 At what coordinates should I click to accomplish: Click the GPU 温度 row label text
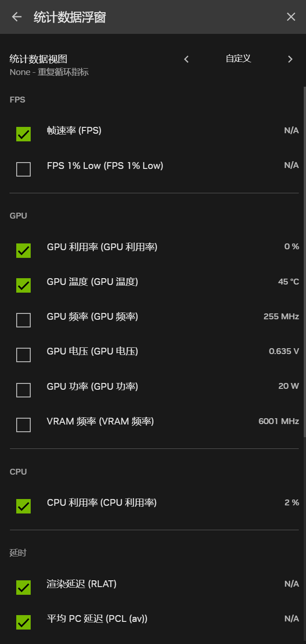(x=93, y=282)
